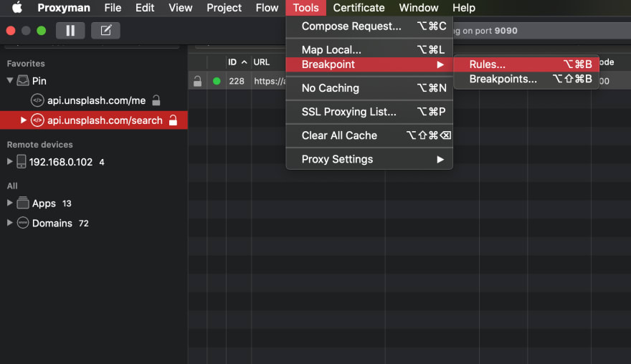Open SSL Proxying List…
This screenshot has width=631, height=364.
point(369,112)
